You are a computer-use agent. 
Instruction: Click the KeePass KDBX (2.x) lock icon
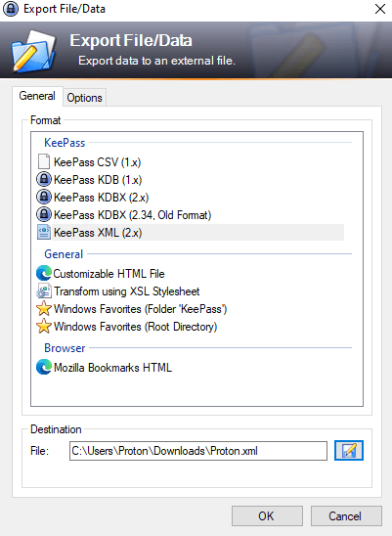click(44, 198)
